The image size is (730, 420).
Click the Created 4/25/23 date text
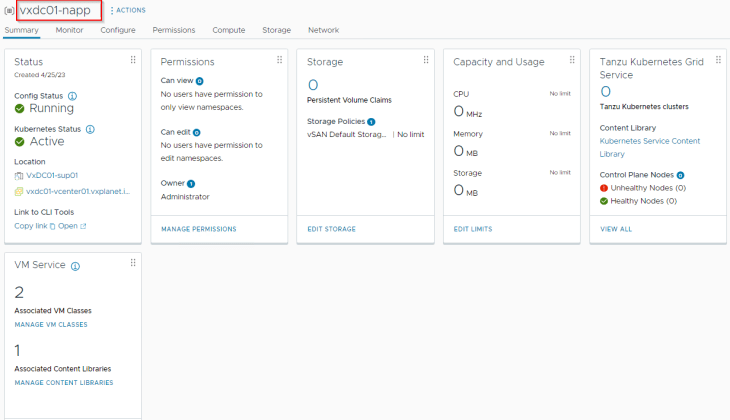tap(40, 75)
